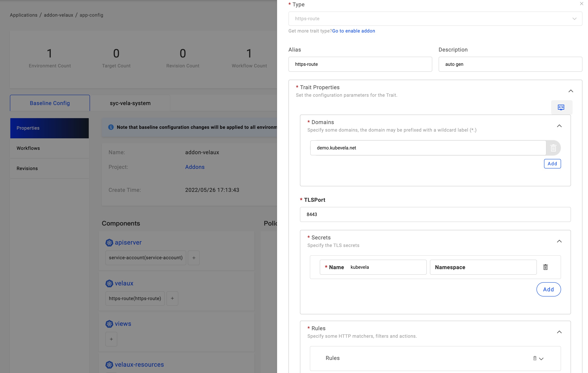The width and height of the screenshot is (588, 373).
Task: Click the TLSPort input field
Action: coord(435,214)
